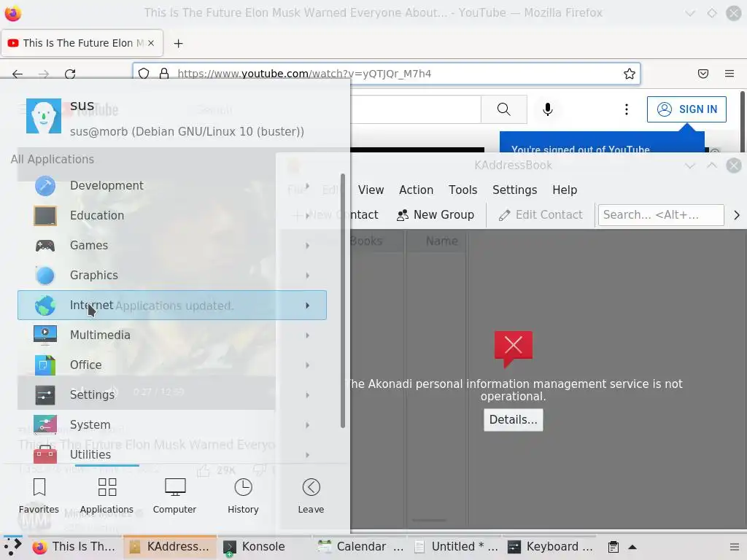Switch to Firefox task in taskbar
The image size is (747, 560).
coord(74,546)
